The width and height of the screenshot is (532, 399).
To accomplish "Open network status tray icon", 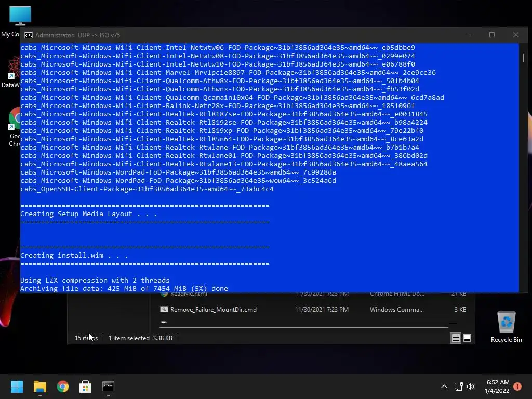I will (x=458, y=387).
